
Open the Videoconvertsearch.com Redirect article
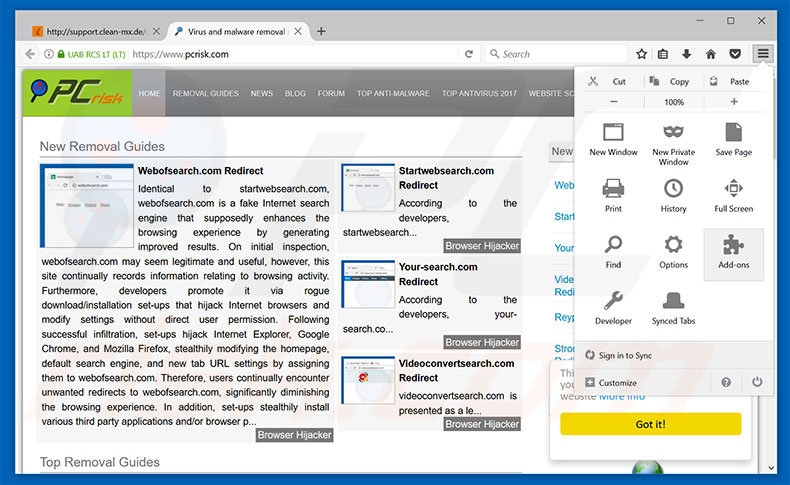point(456,370)
